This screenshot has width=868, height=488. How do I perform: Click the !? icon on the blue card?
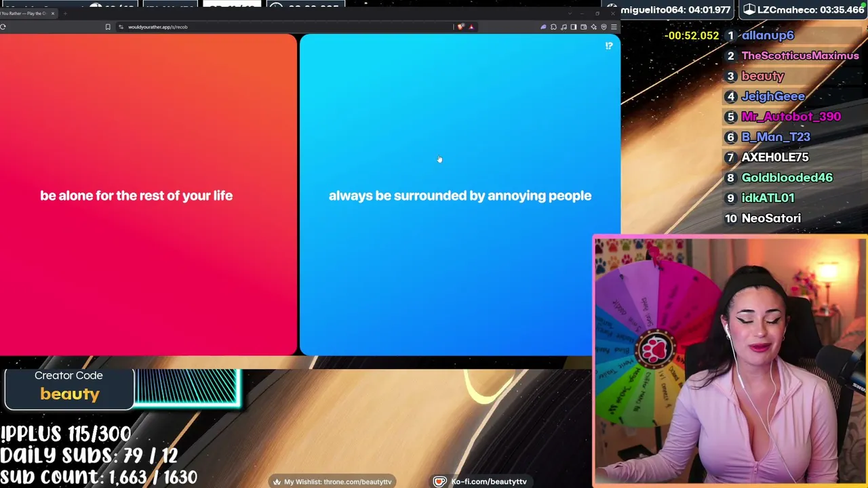(609, 46)
